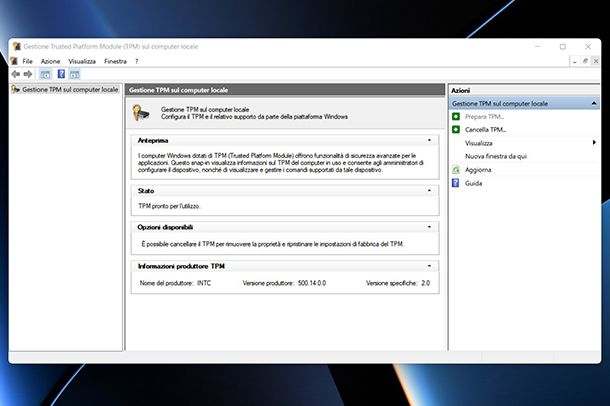
Task: Toggle the Action pane toolbar icon
Action: [75, 74]
